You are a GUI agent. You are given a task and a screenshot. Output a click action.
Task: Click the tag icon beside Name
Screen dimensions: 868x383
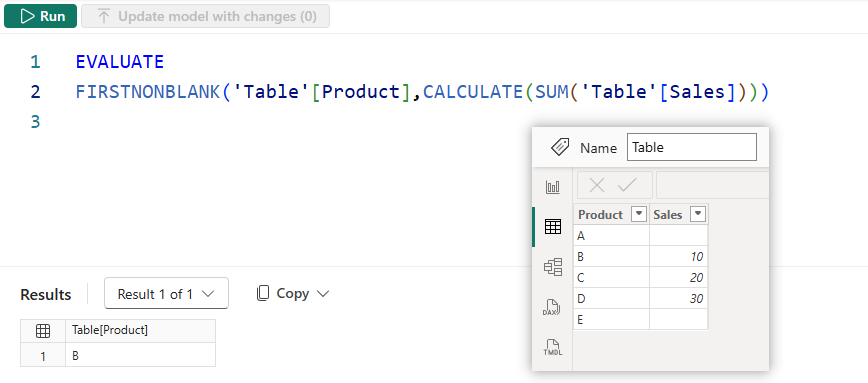560,147
